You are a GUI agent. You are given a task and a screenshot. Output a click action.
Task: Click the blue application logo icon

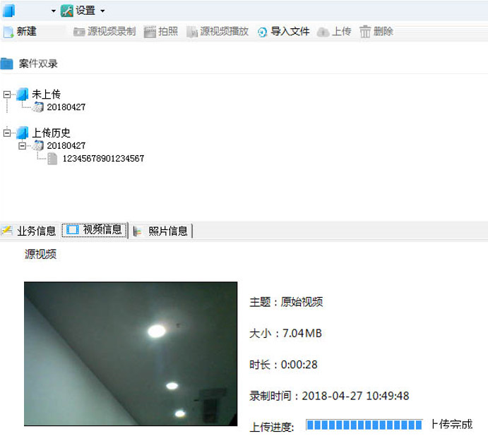(x=8, y=11)
